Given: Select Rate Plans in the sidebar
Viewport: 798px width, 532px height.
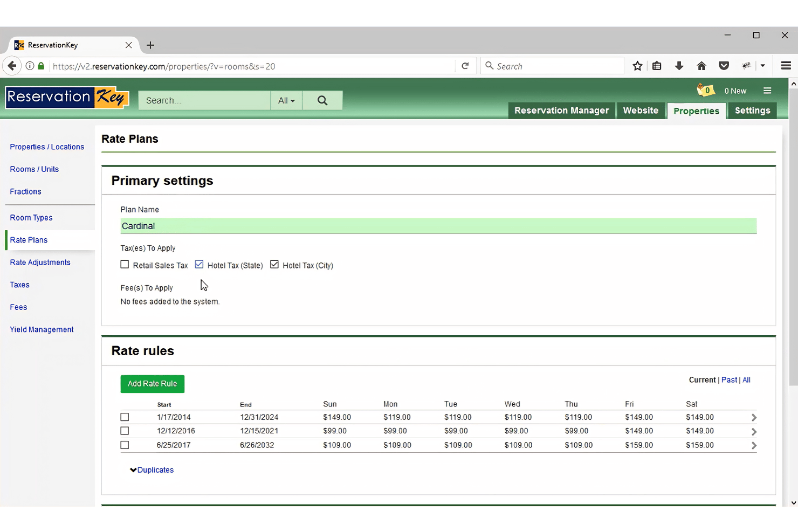Looking at the screenshot, I should click(29, 240).
